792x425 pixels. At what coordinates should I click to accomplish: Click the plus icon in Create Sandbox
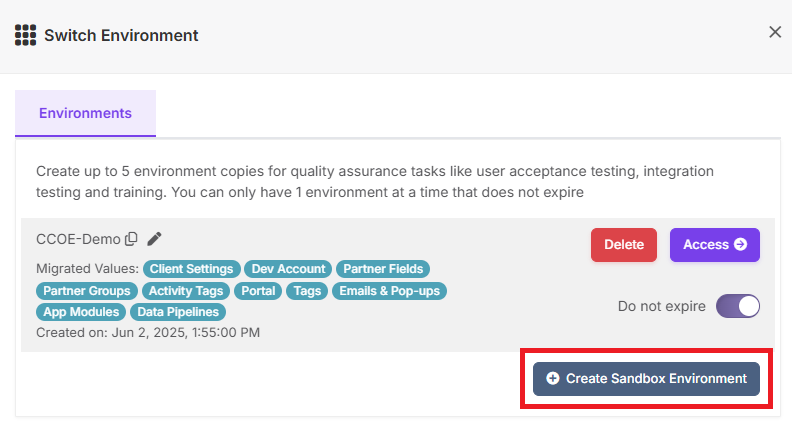coord(553,379)
